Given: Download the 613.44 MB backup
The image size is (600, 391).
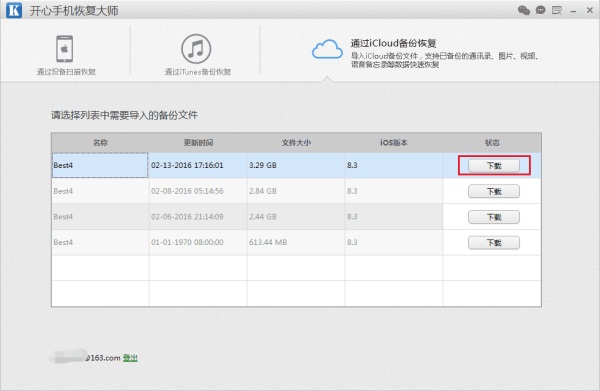Looking at the screenshot, I should [494, 243].
